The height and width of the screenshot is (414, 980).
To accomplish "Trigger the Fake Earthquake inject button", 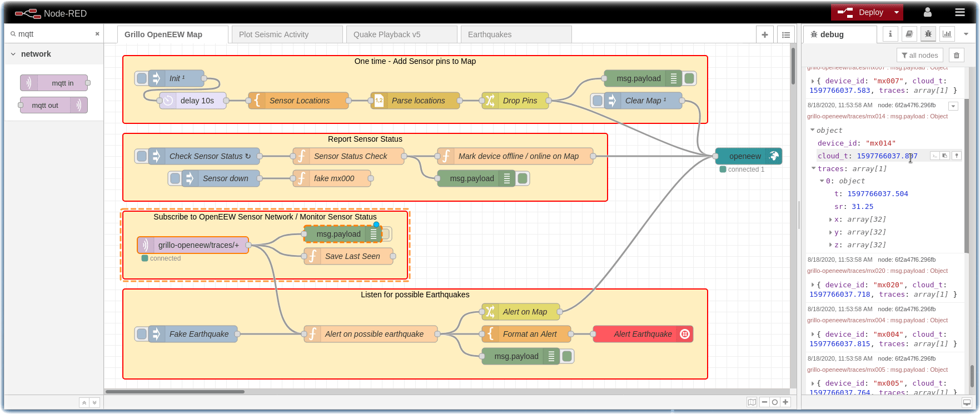I will 142,334.
